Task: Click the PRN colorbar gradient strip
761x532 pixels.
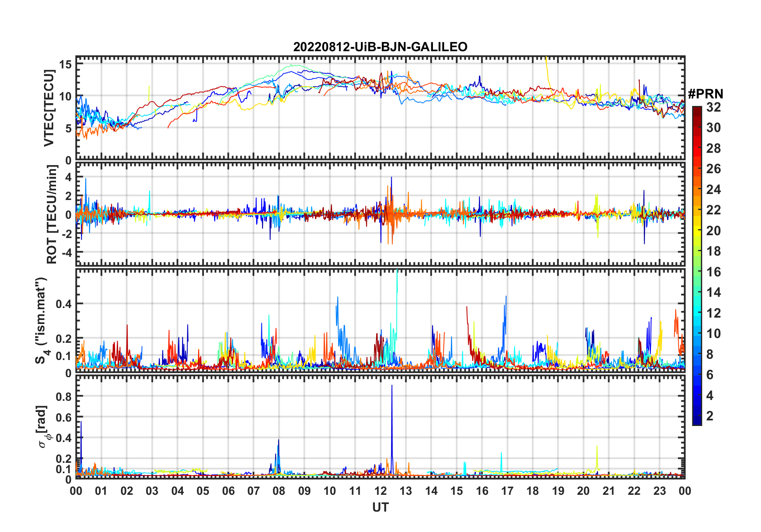Action: point(697,266)
